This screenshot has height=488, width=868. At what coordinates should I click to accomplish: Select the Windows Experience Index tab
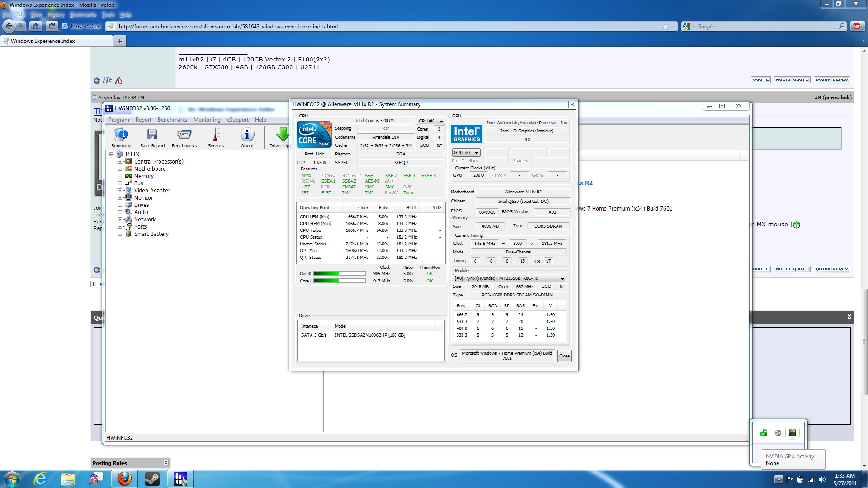[57, 41]
